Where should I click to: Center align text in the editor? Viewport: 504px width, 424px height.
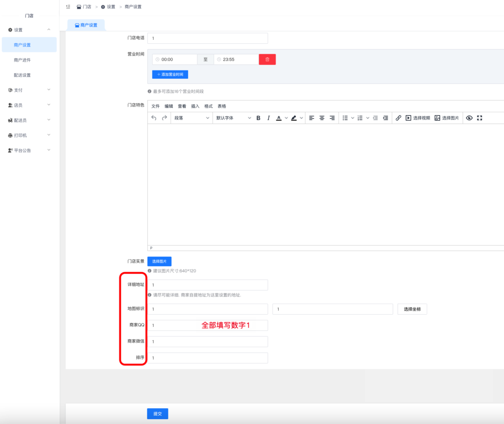click(x=322, y=118)
